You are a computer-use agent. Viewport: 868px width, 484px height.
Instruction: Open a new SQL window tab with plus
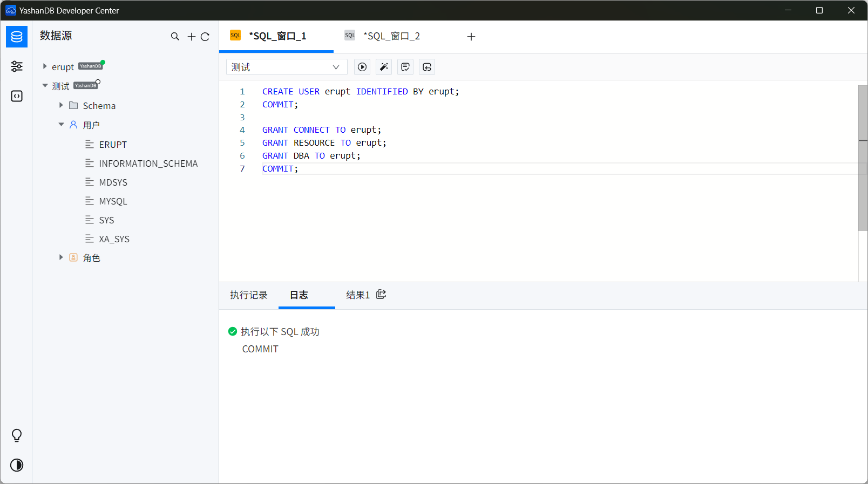coord(471,37)
